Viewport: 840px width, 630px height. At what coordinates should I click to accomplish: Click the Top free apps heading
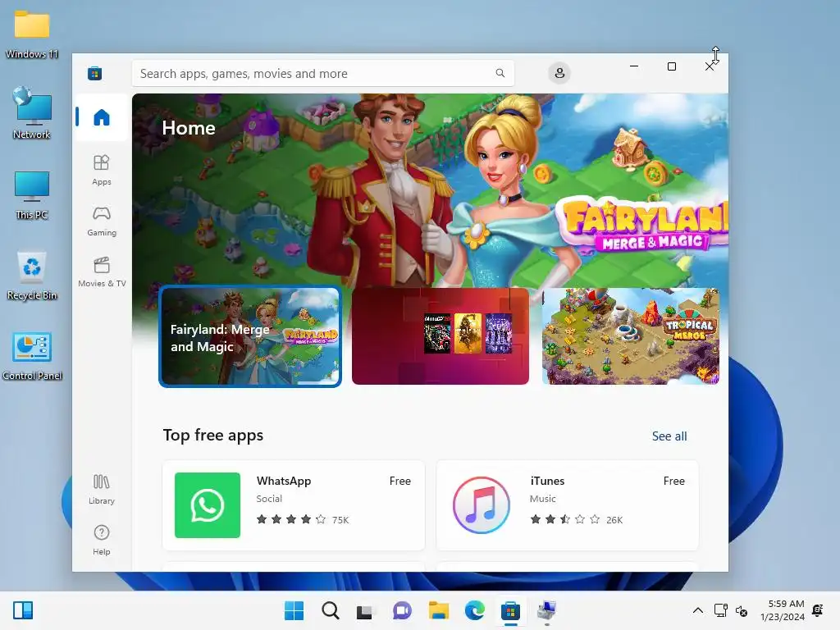pos(213,435)
